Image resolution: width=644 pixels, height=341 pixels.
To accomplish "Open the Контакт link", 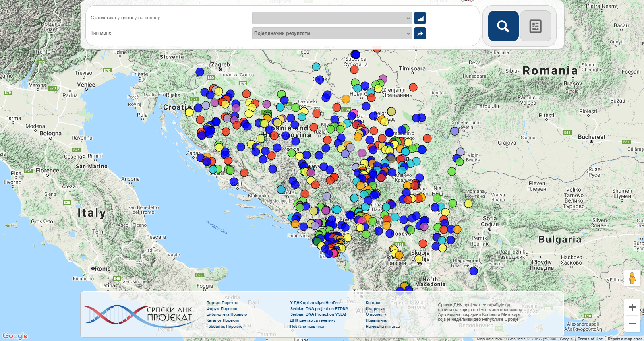I will coord(373,303).
